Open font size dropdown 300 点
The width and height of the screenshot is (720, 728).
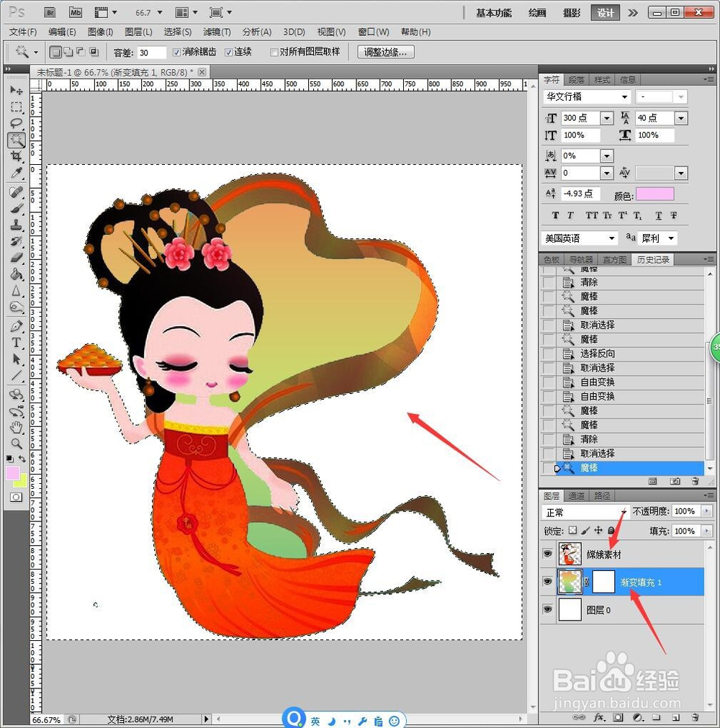(607, 118)
